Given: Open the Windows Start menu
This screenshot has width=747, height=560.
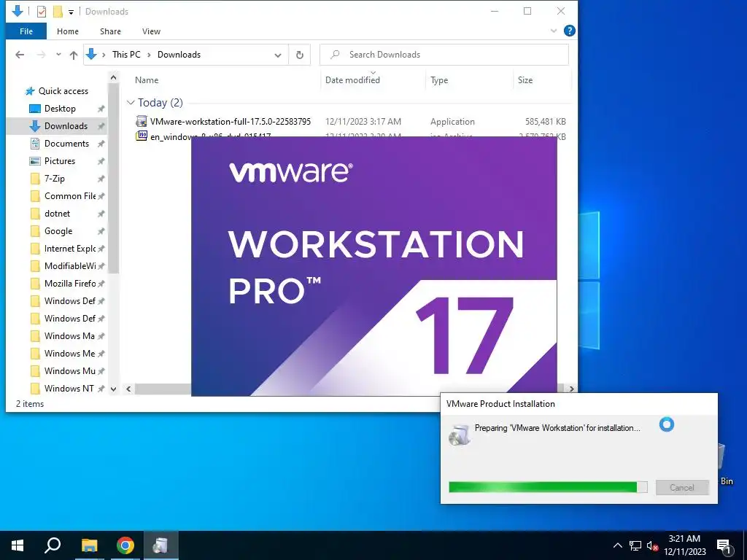Looking at the screenshot, I should pos(18,545).
